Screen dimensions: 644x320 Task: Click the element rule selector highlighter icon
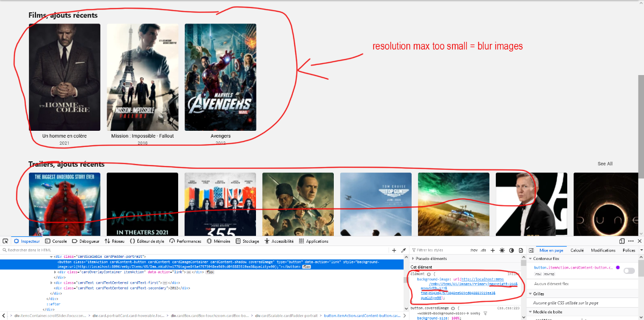(428, 274)
